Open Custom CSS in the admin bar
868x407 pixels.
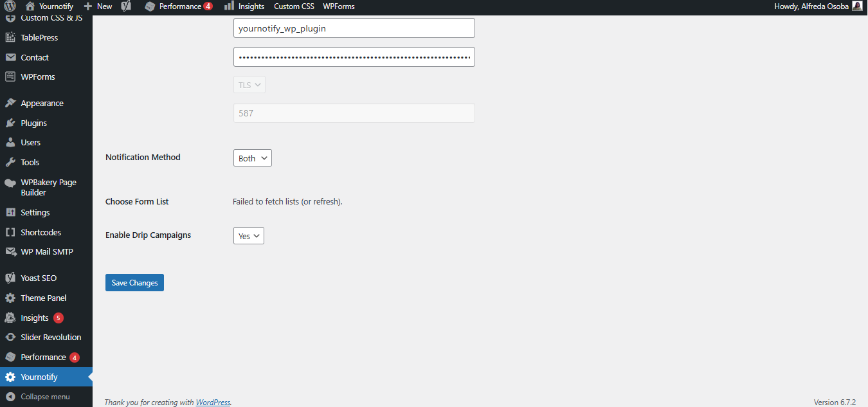click(x=294, y=6)
